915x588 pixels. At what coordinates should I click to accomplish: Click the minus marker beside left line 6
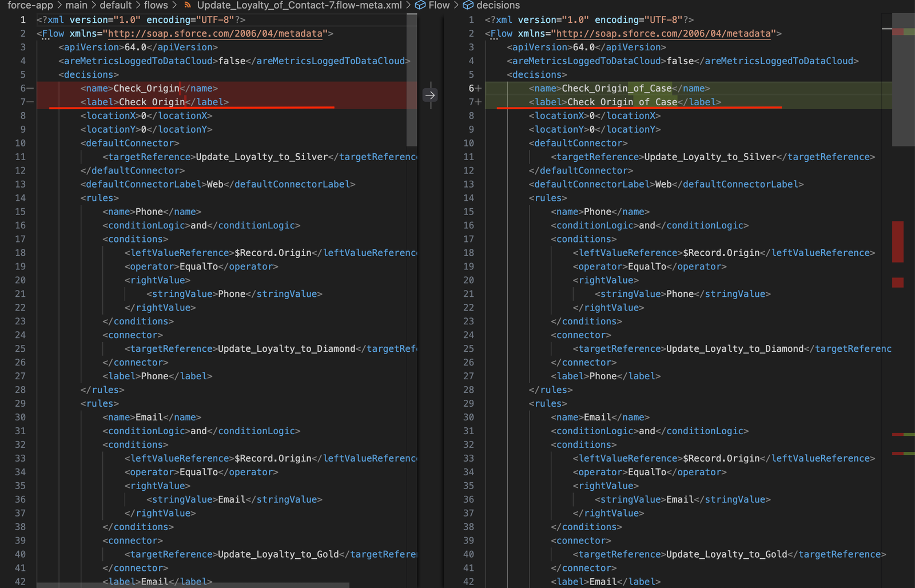point(30,88)
